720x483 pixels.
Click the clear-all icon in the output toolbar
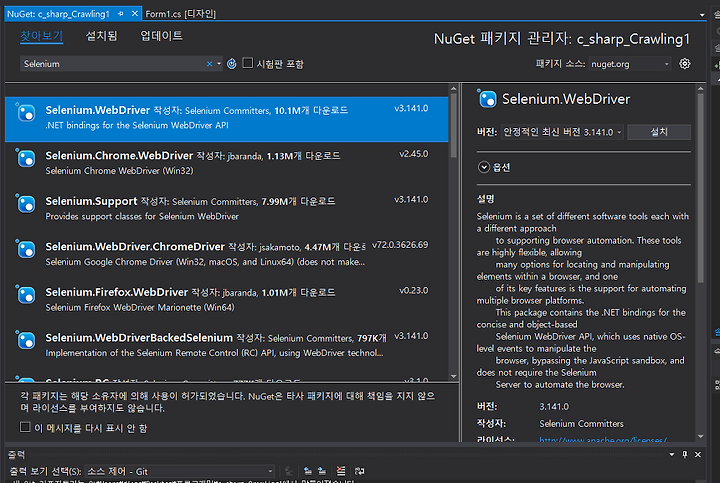pos(341,471)
